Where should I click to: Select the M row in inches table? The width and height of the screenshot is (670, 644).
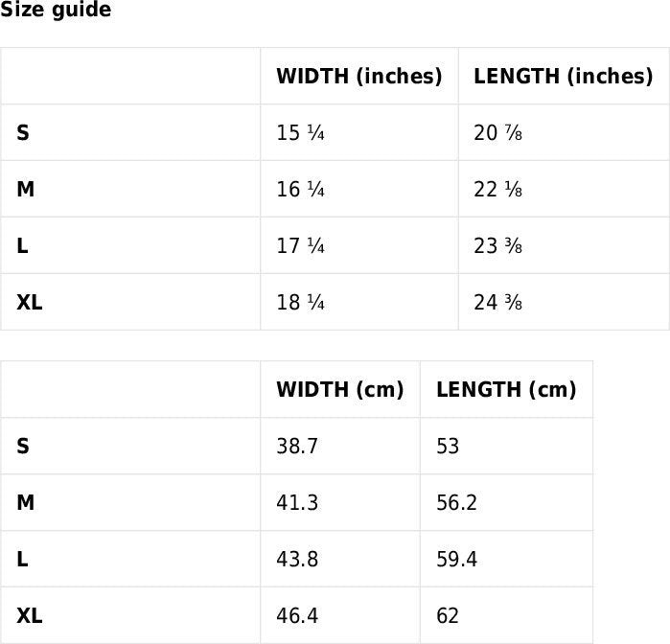[25, 190]
